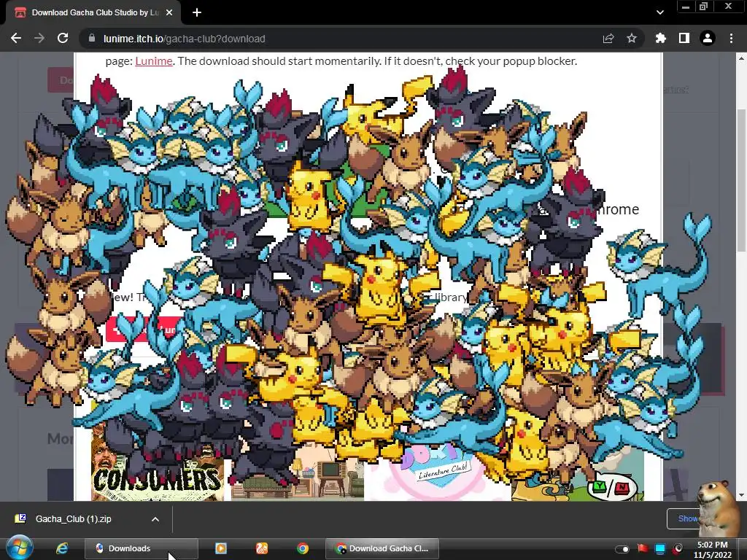This screenshot has width=747, height=560.
Task: Click the blue monitor tray icon
Action: pyautogui.click(x=660, y=549)
